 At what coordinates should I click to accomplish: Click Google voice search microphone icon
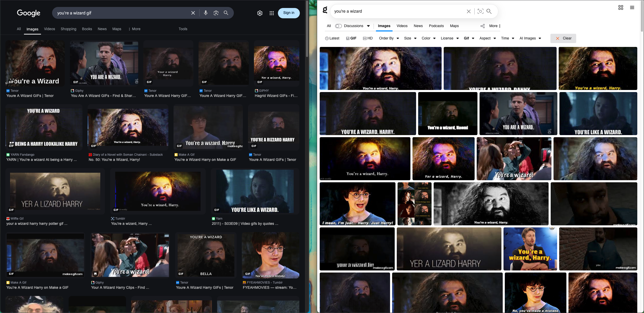tap(205, 13)
